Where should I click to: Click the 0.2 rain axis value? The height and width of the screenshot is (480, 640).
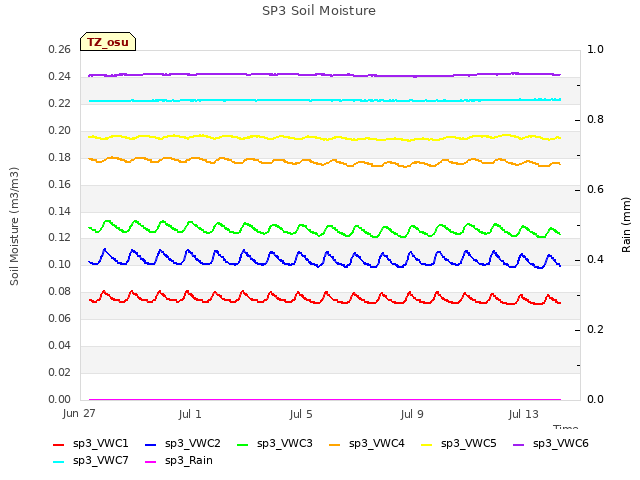pos(595,329)
